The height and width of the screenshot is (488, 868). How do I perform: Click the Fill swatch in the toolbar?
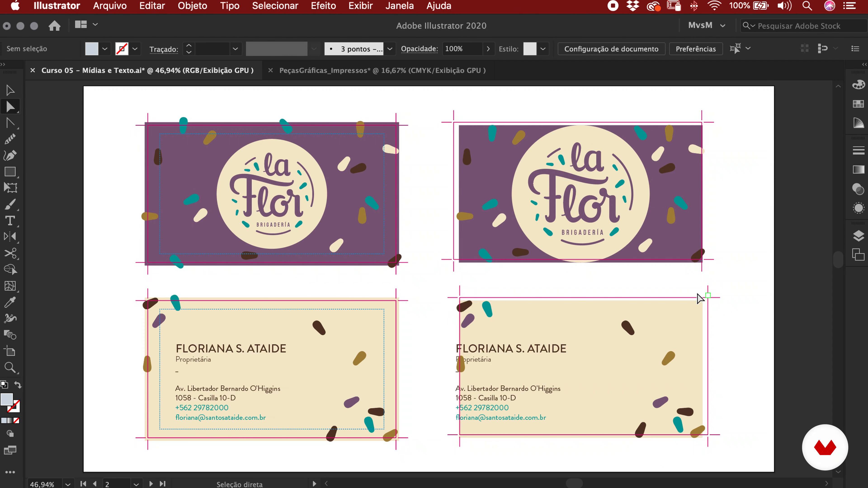[x=7, y=399]
